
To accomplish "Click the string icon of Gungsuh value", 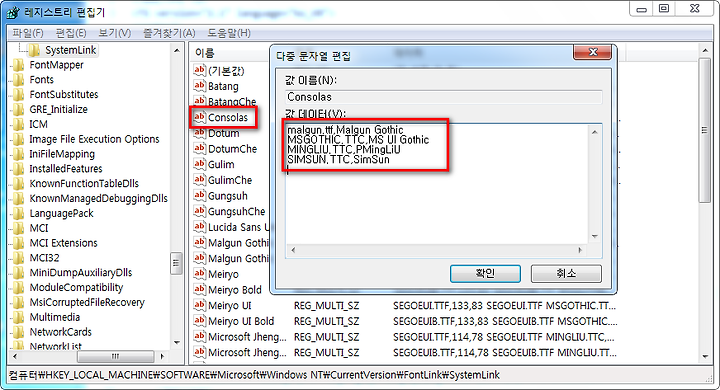I will (x=199, y=196).
